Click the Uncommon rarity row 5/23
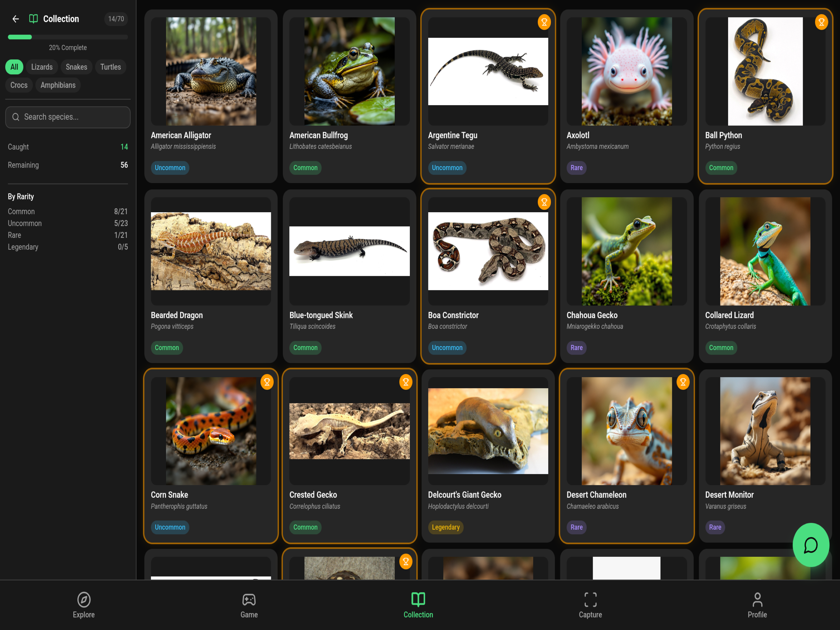The height and width of the screenshot is (630, 840). click(x=68, y=223)
